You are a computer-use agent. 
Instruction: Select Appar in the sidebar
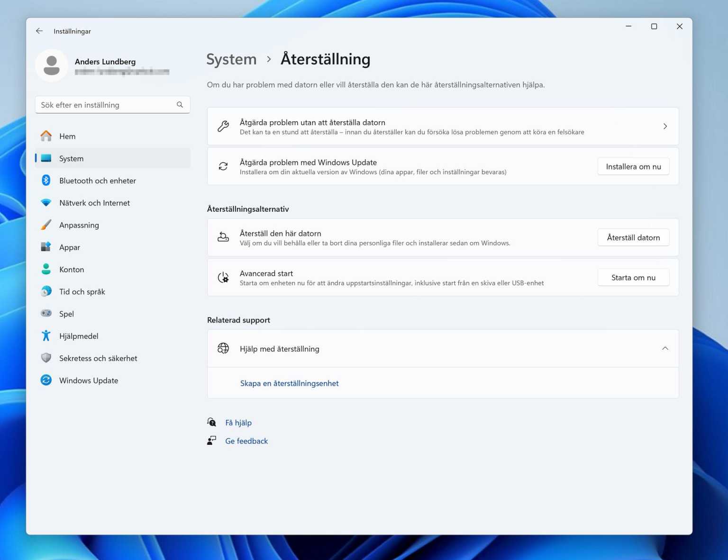69,247
